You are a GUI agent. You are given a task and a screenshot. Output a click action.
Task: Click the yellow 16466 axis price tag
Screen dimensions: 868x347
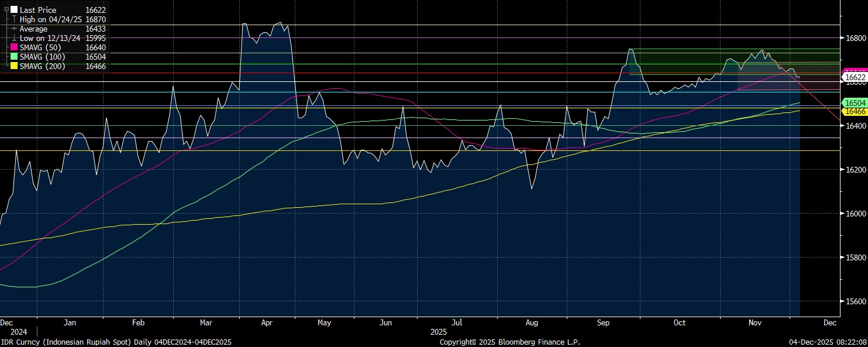(853, 111)
